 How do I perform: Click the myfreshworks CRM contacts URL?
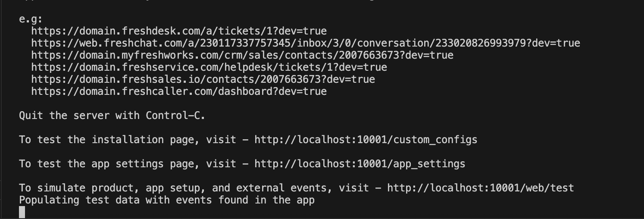pos(242,55)
